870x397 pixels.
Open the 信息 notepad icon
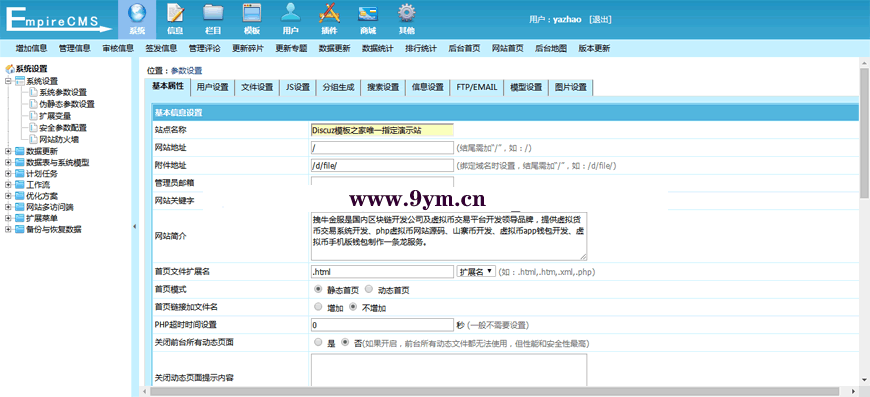(x=175, y=13)
